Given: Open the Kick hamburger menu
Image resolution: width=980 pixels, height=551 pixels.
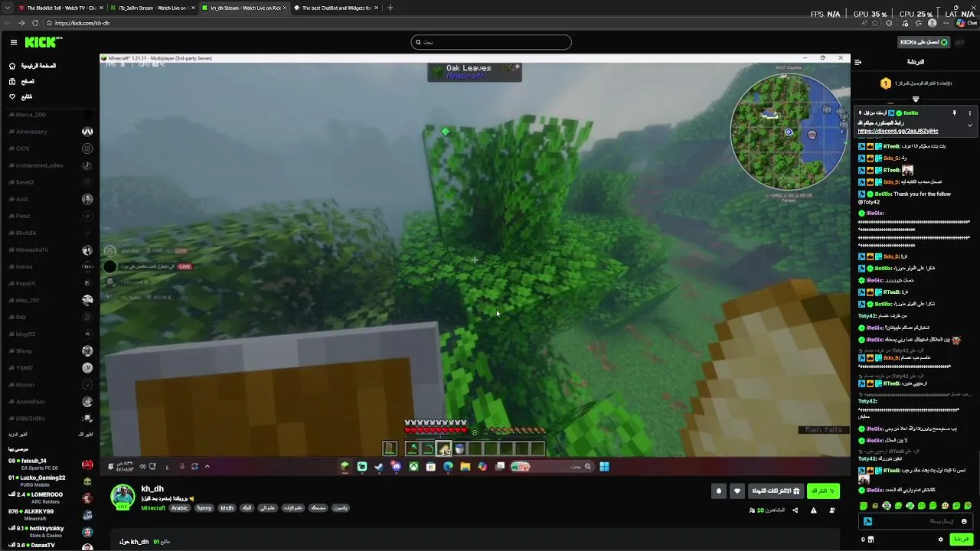Looking at the screenshot, I should pos(13,42).
